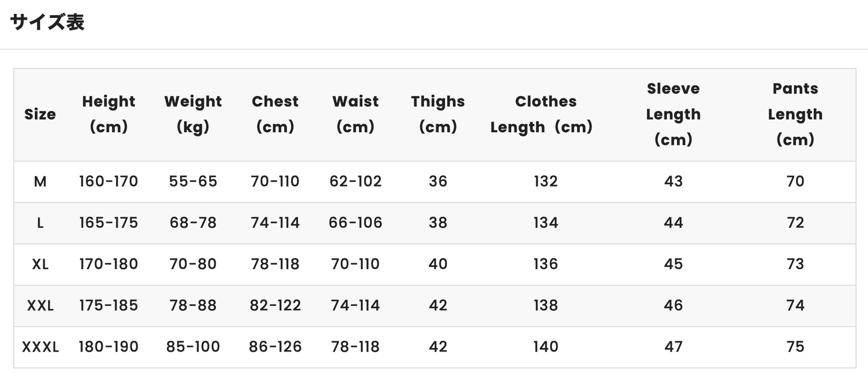The height and width of the screenshot is (384, 868).
Task: Click the サイズ表 heading
Action: point(47,22)
